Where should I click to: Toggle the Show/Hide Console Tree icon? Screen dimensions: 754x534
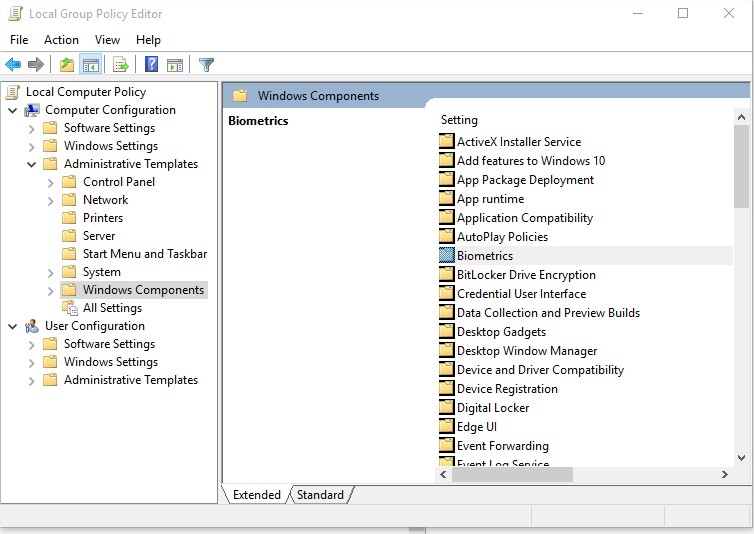pos(90,64)
